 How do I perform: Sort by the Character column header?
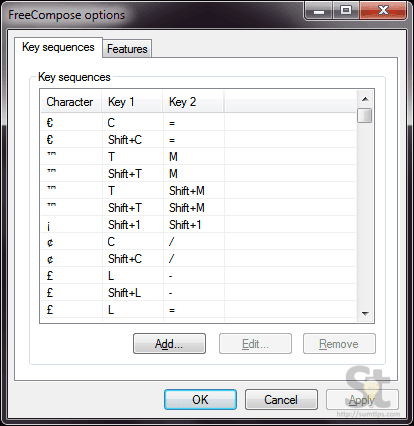coord(71,102)
